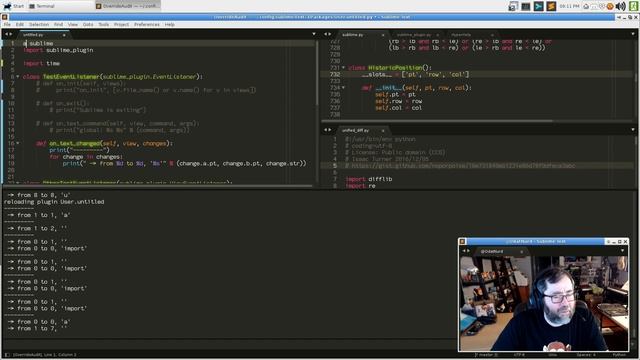
Task: Click the bottom-right pane previous-tab arrow
Action: click(x=325, y=130)
